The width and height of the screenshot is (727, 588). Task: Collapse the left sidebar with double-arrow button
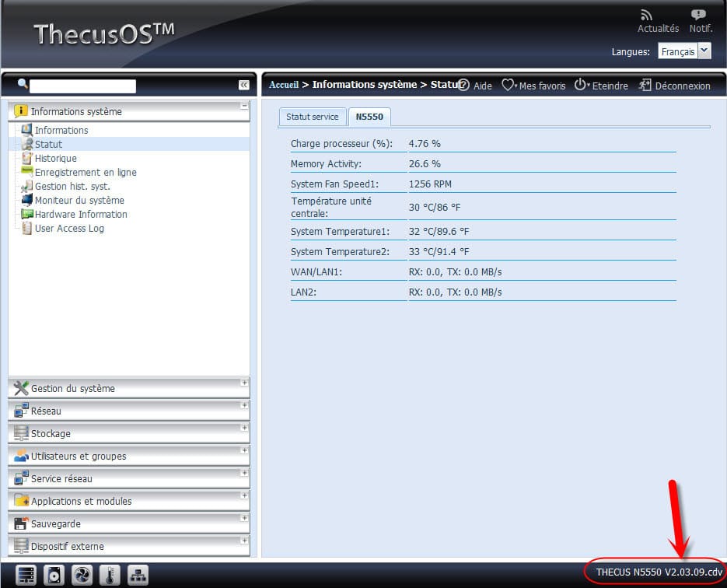[244, 85]
